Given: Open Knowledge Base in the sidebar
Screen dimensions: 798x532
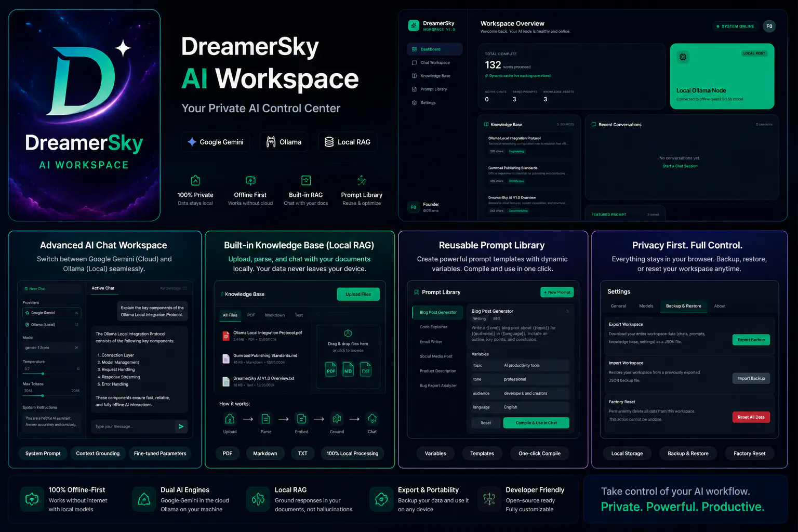Looking at the screenshot, I should tap(434, 76).
